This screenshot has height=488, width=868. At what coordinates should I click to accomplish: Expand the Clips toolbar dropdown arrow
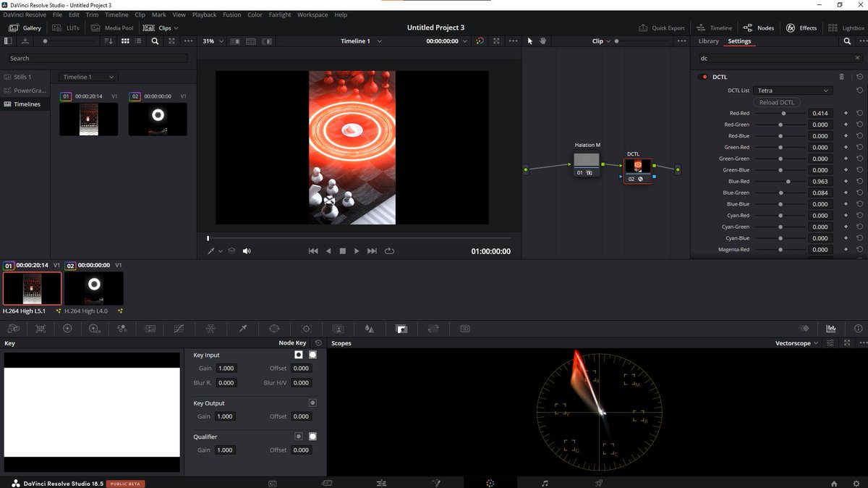[176, 28]
